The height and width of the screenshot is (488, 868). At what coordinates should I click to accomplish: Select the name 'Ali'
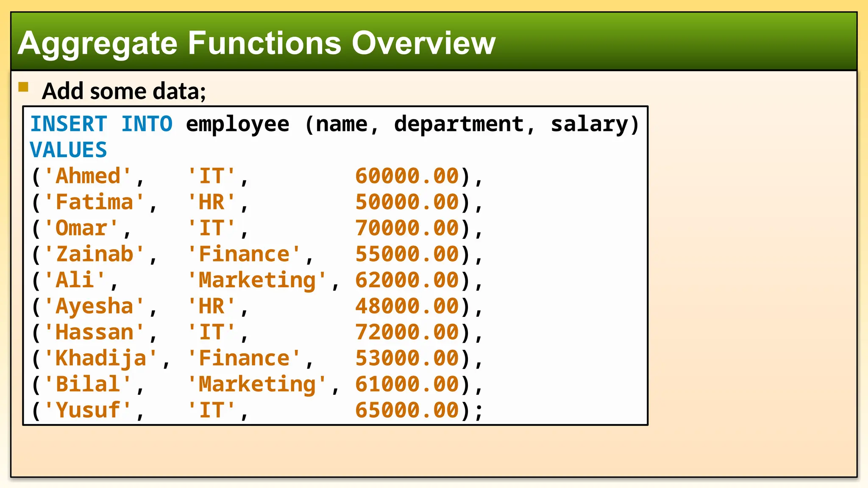point(75,280)
